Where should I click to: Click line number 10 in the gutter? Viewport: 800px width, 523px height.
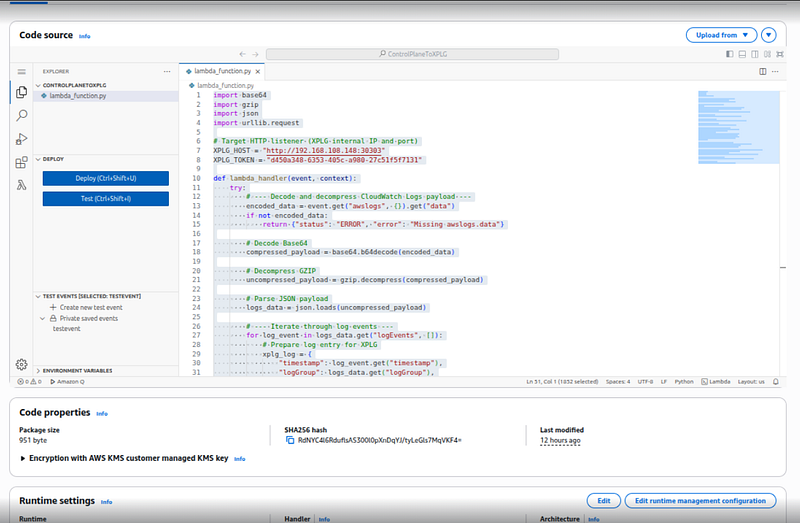[x=196, y=179]
